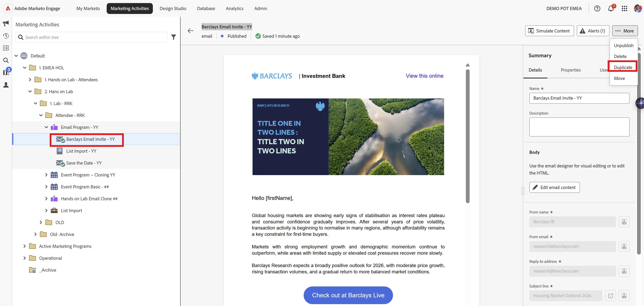Open the My Marketo tab
Viewport: 644px width, 306px height.
click(x=88, y=8)
